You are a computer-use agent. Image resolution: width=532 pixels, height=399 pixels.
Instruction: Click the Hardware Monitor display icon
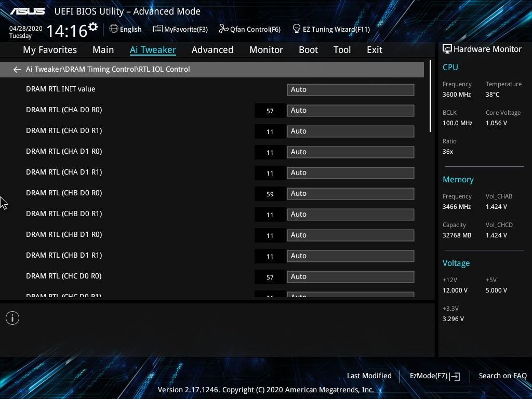tap(447, 49)
